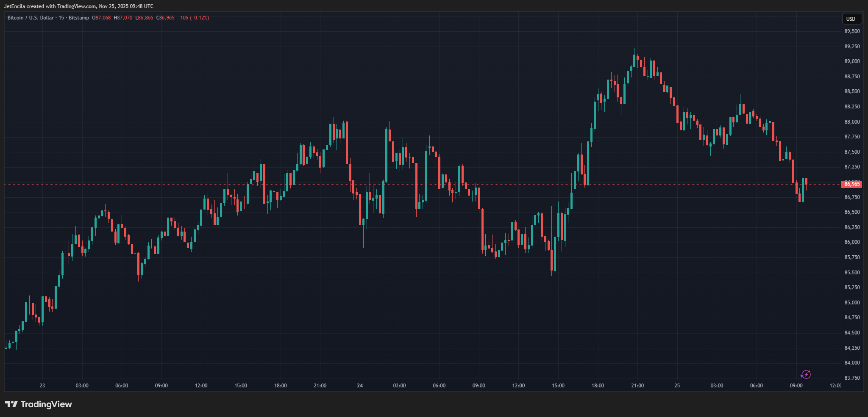Click the low value L86,866
The height and width of the screenshot is (417, 868).
pyautogui.click(x=145, y=18)
